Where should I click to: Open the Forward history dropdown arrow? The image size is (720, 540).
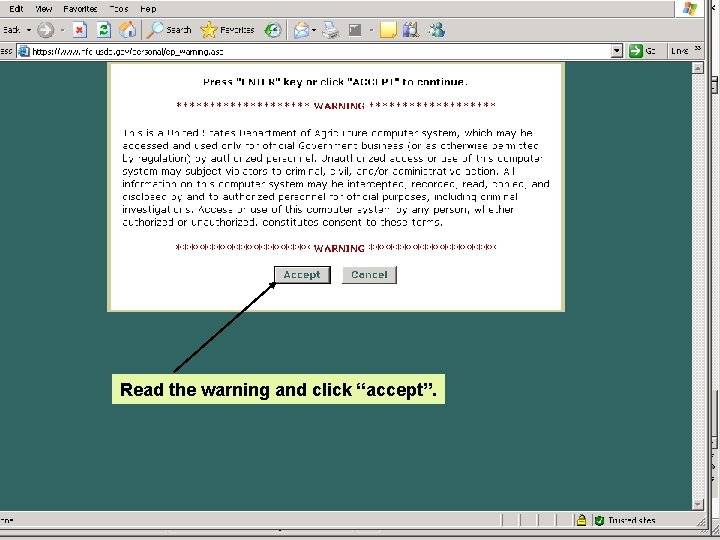coord(62,30)
